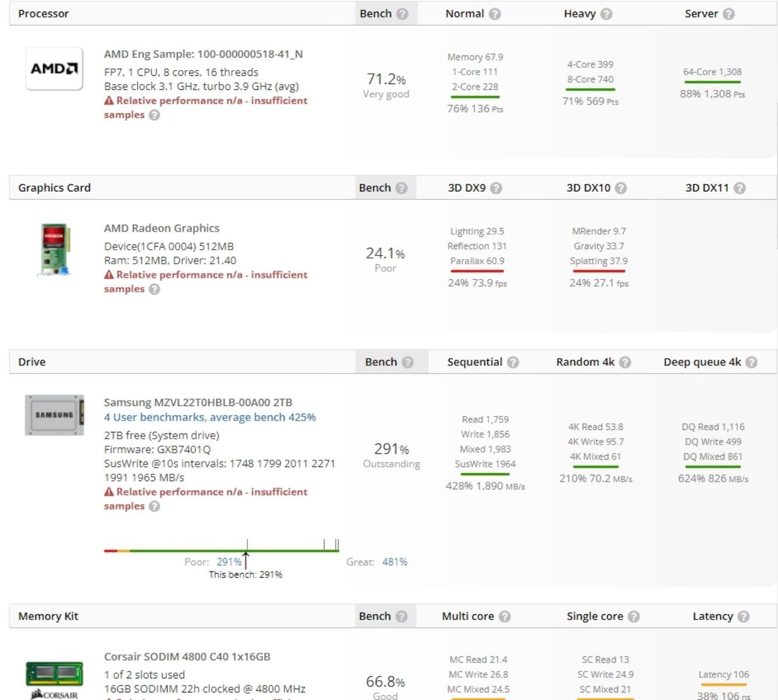Click help icon next to 3D DX9
Viewport: 778px width, 700px height.
[x=496, y=188]
